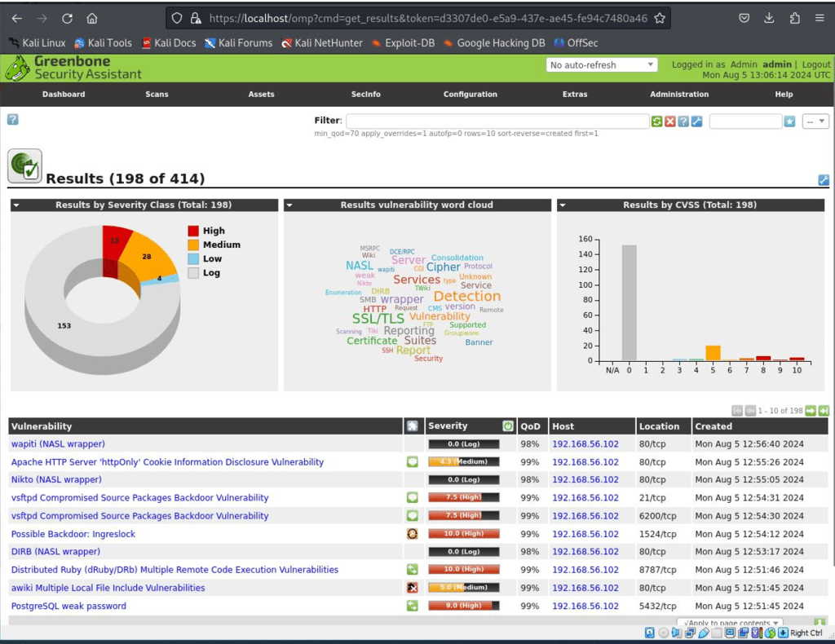
Task: Open the Scans menu
Action: [x=157, y=95]
